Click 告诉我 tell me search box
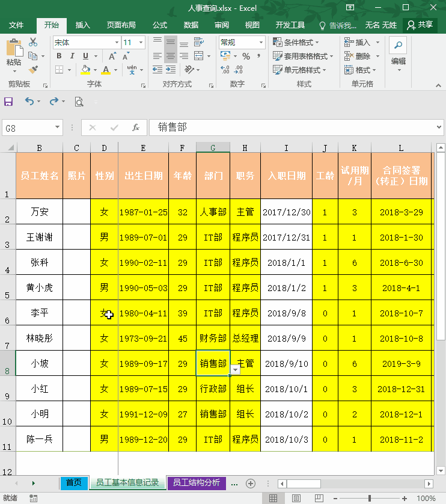The image size is (446, 504). [338, 25]
